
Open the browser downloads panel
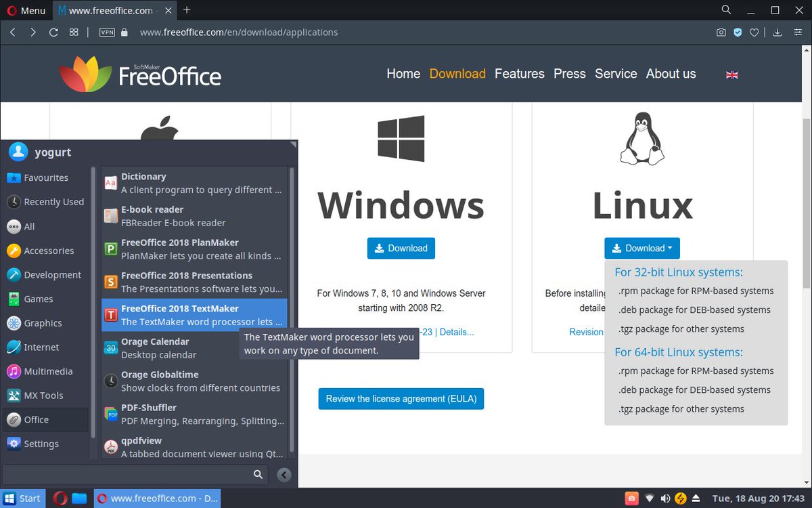[777, 32]
